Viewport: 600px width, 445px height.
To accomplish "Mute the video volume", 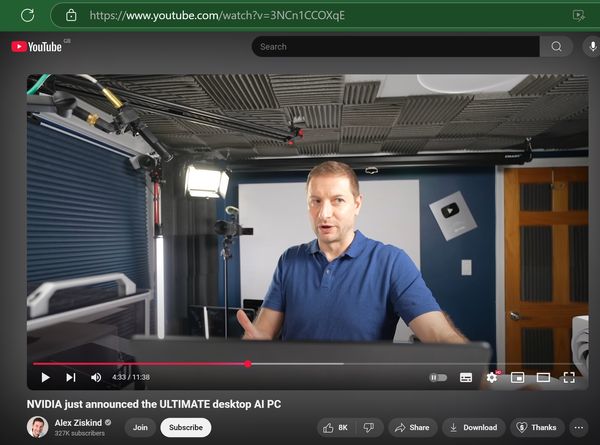I will tap(96, 377).
